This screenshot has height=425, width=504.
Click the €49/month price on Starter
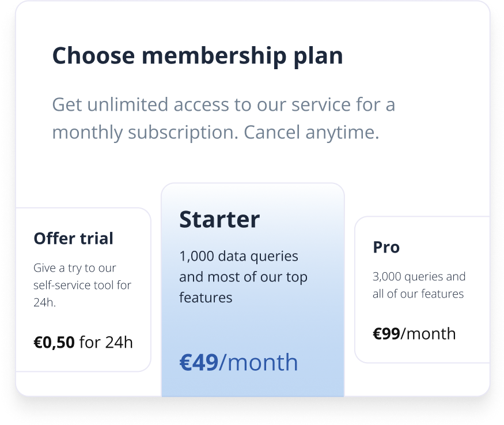[238, 362]
